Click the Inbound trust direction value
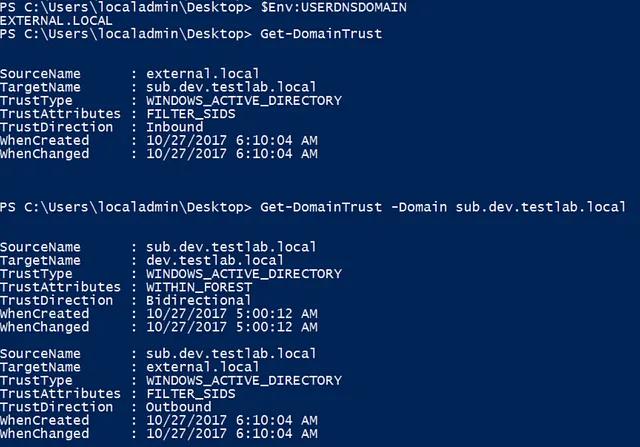 (174, 127)
